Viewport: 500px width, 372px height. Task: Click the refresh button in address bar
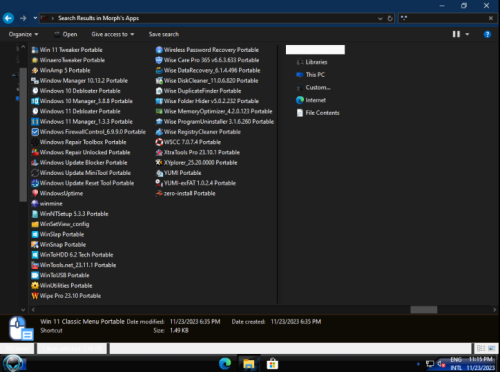point(390,18)
